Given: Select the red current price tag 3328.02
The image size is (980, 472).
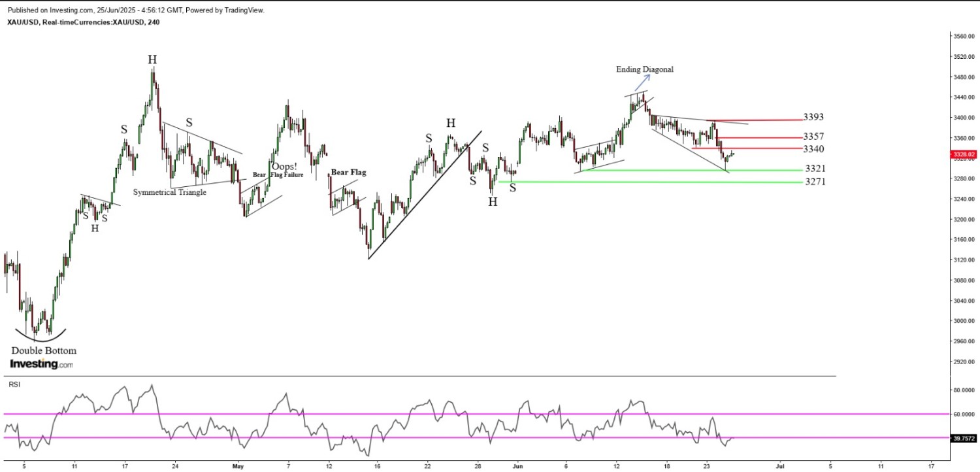Looking at the screenshot, I should pyautogui.click(x=964, y=155).
